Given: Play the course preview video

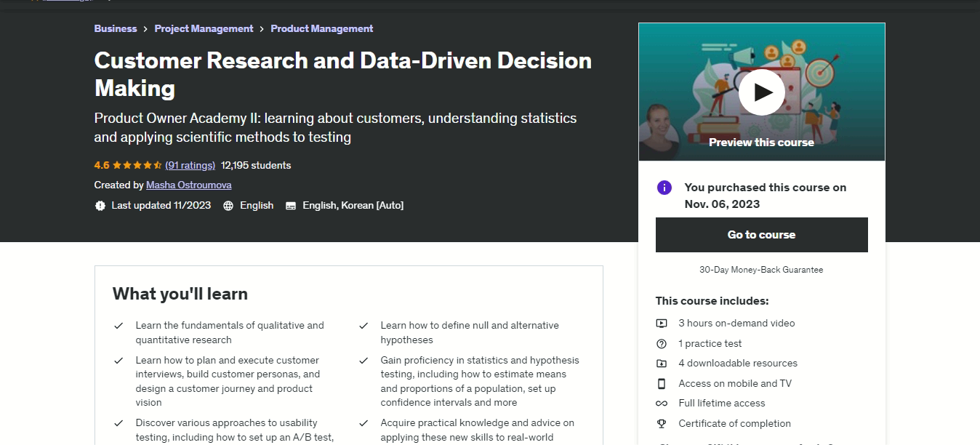Looking at the screenshot, I should [761, 92].
